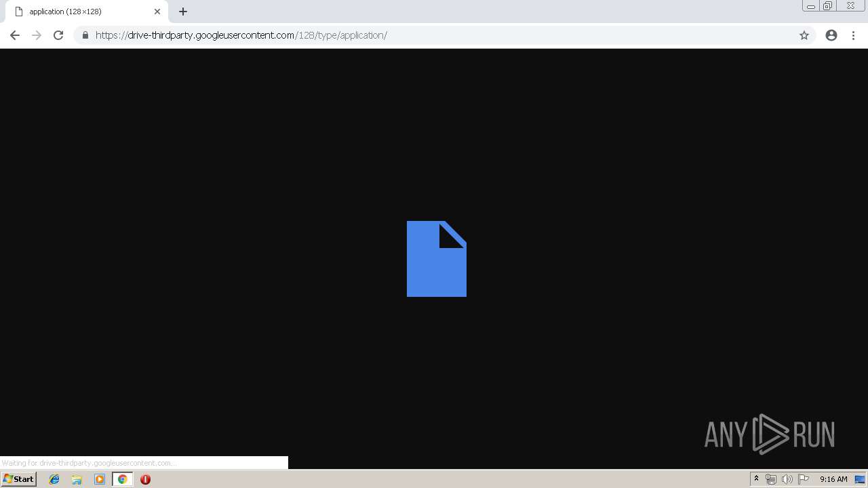Viewport: 868px width, 488px height.
Task: Close the Chrome window
Action: [850, 6]
